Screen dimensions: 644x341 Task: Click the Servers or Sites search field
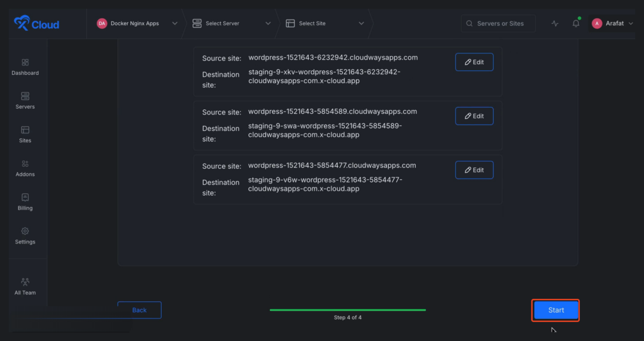(499, 24)
